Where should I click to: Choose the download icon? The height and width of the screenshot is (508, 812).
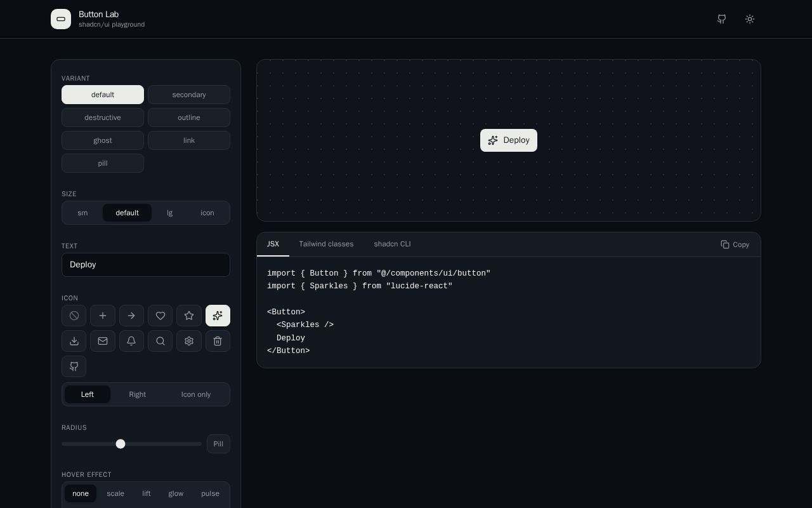click(x=74, y=341)
